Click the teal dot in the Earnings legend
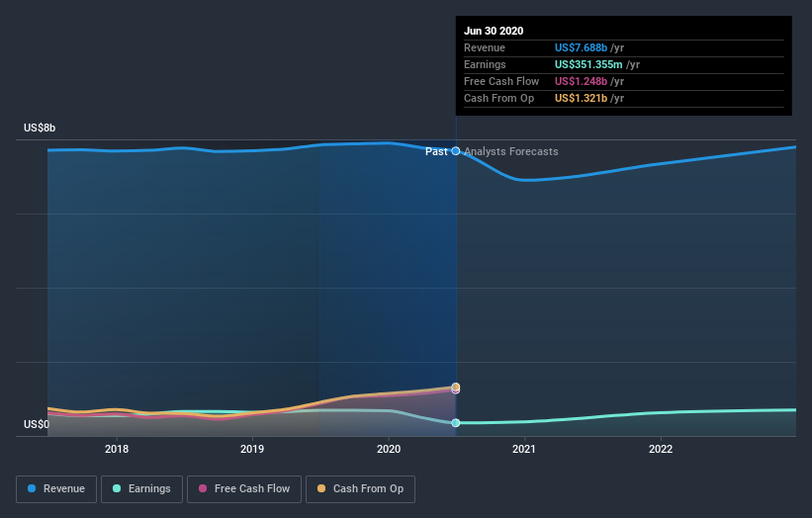 point(117,488)
